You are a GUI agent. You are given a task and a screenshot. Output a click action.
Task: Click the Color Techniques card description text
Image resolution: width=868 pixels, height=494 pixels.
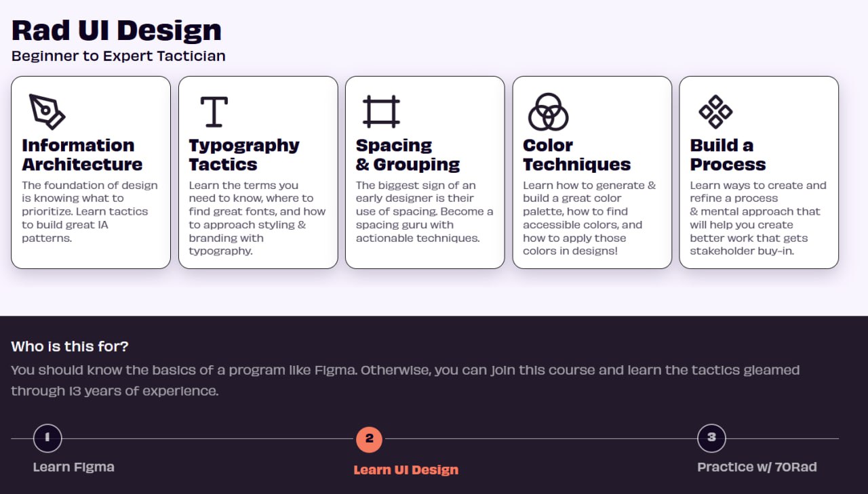click(589, 218)
